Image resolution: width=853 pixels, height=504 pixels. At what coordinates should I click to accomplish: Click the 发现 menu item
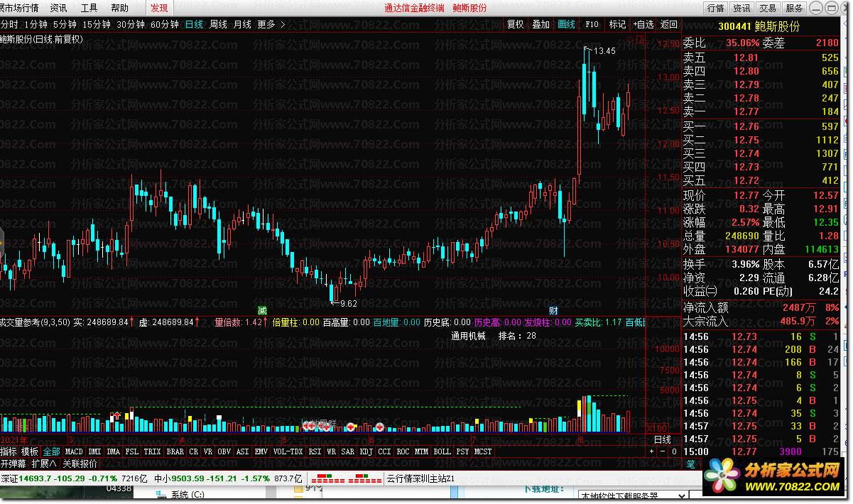160,8
